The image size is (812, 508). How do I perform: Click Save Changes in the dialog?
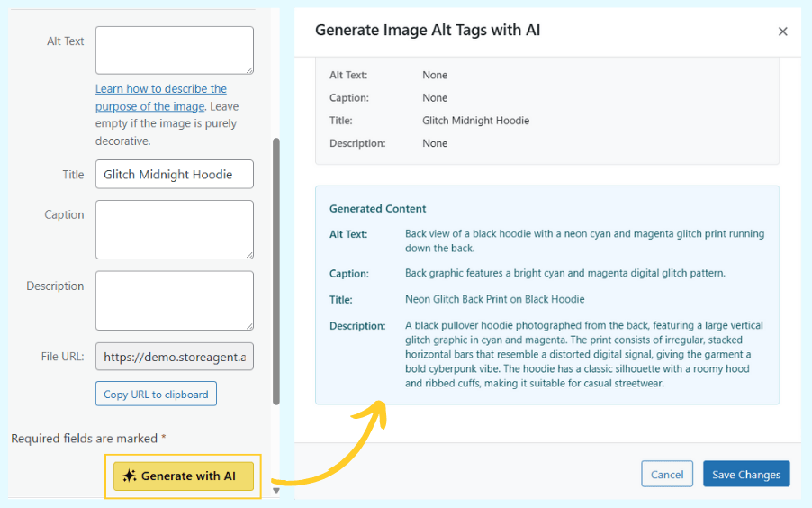745,475
